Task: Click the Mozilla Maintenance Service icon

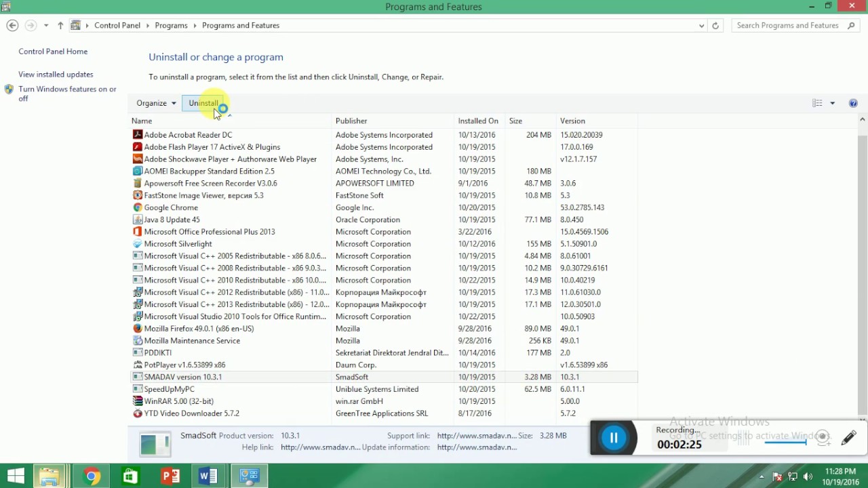Action: click(x=138, y=341)
